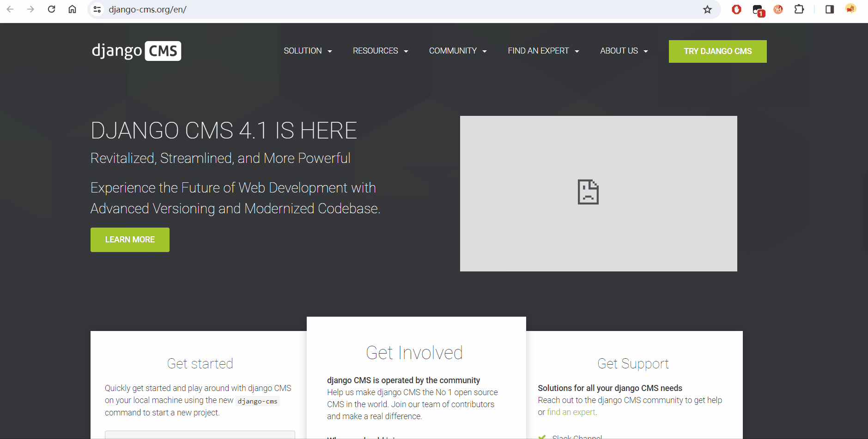868x439 pixels.
Task: Open the SOLUTION menu
Action: (308, 51)
